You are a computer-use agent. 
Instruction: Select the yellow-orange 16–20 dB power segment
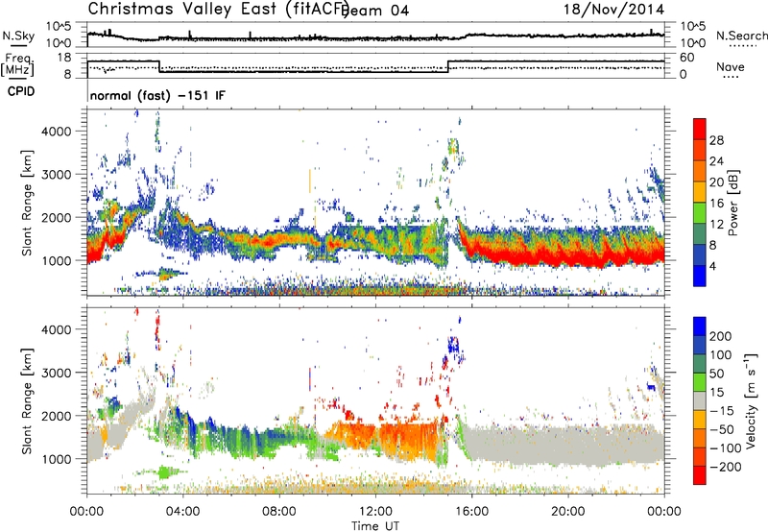(700, 192)
